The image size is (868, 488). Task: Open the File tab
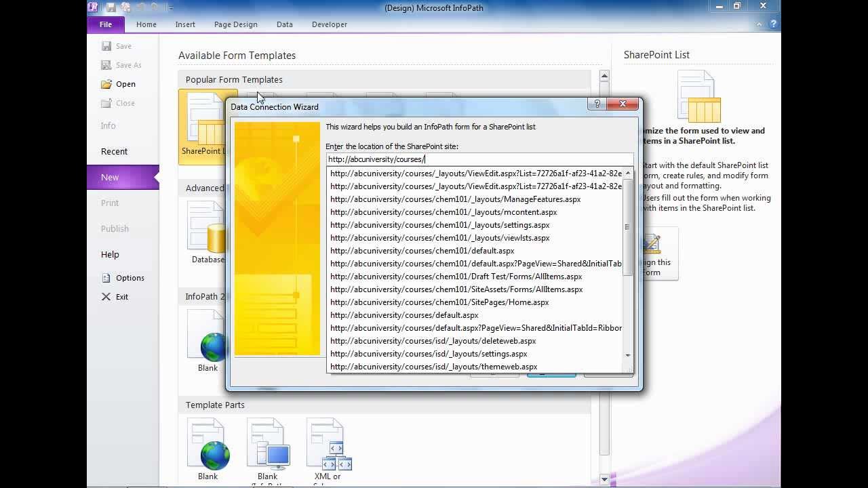coord(106,24)
